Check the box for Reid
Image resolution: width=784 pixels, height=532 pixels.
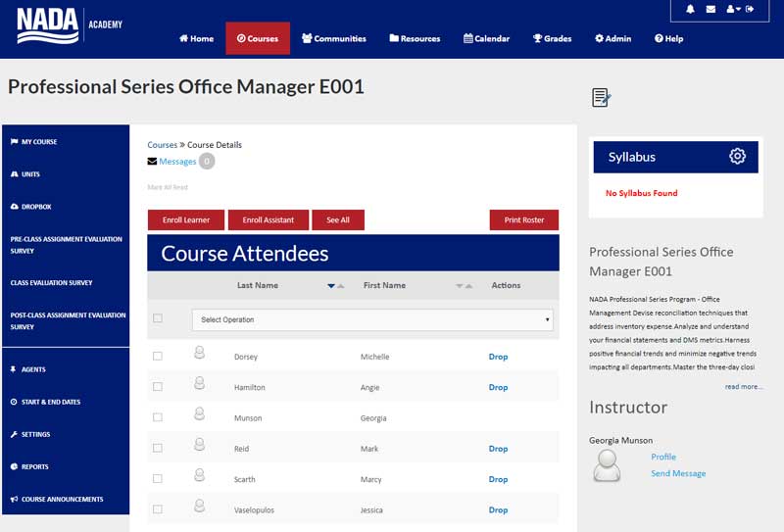tap(158, 448)
